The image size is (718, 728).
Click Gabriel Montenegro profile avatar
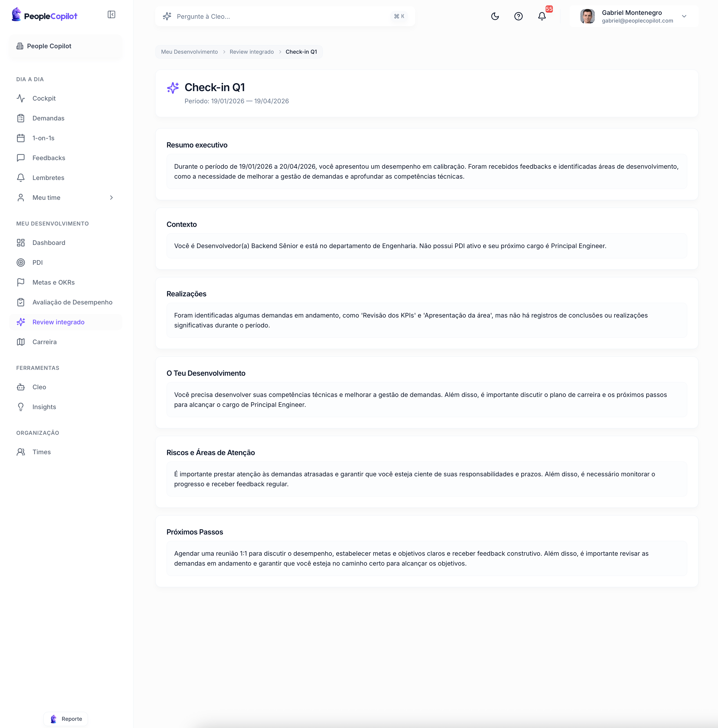[588, 16]
